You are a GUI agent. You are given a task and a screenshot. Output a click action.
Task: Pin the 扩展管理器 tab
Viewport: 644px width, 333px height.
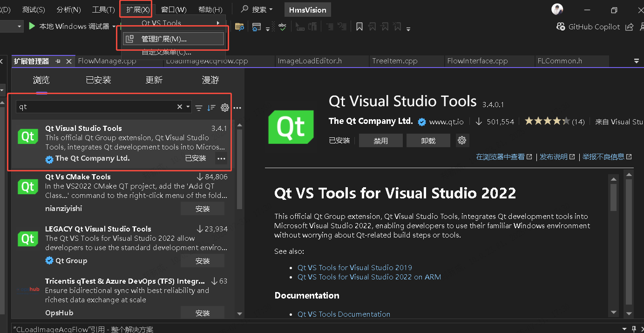(x=58, y=61)
